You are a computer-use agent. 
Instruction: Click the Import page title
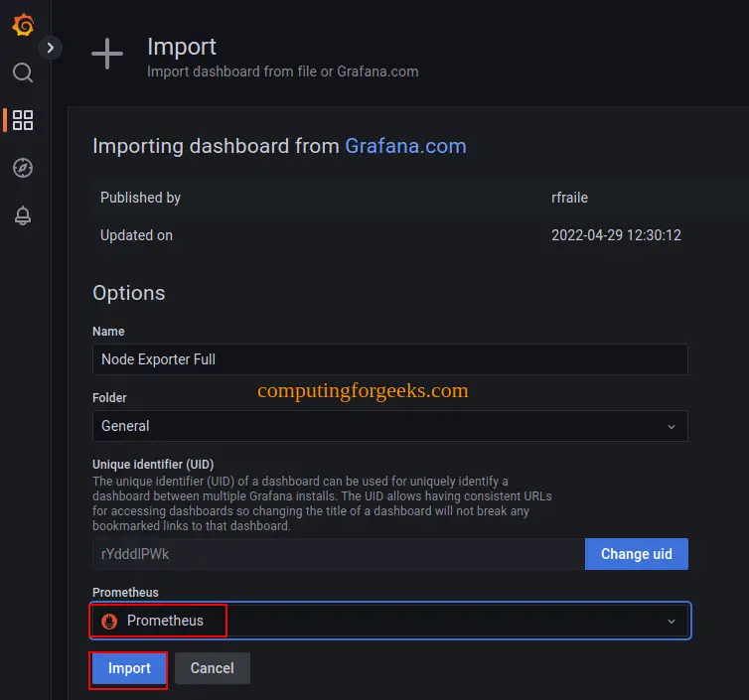point(182,47)
